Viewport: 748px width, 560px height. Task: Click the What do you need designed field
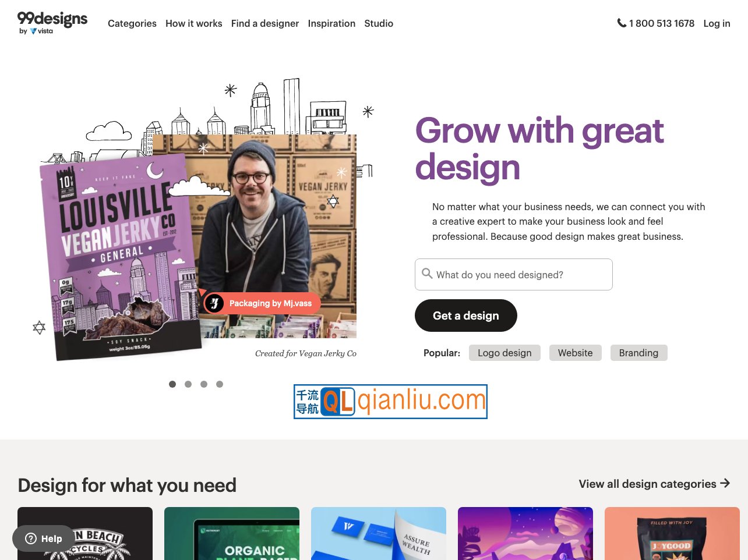514,274
